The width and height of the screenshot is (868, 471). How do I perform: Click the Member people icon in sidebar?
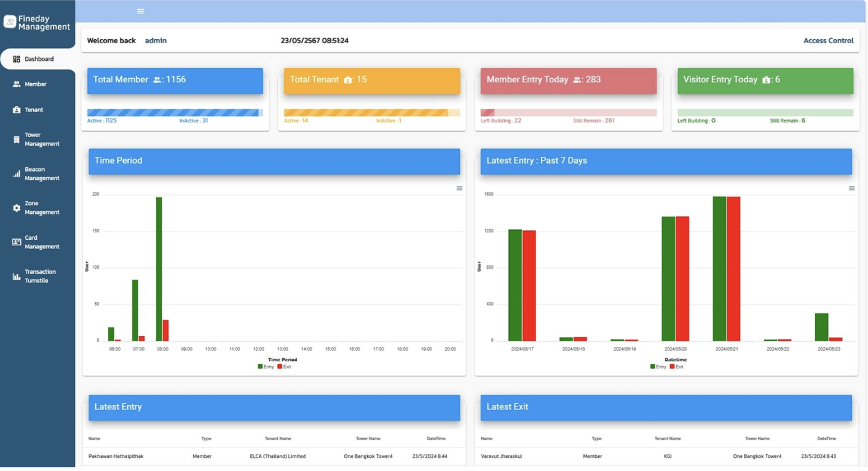pyautogui.click(x=17, y=84)
